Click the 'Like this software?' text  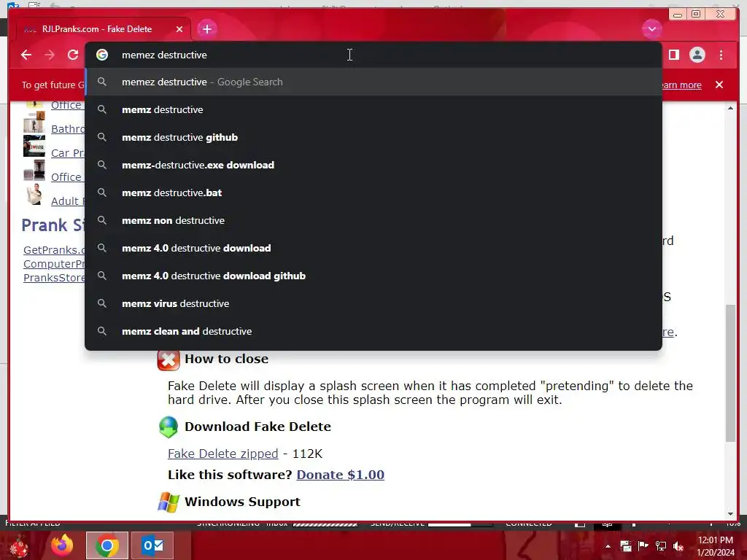[230, 474]
